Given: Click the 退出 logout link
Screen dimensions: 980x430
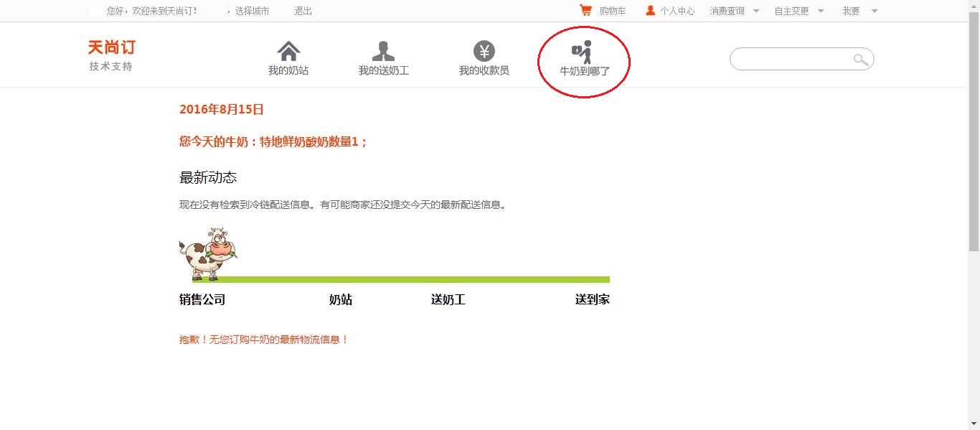Looking at the screenshot, I should point(303,11).
